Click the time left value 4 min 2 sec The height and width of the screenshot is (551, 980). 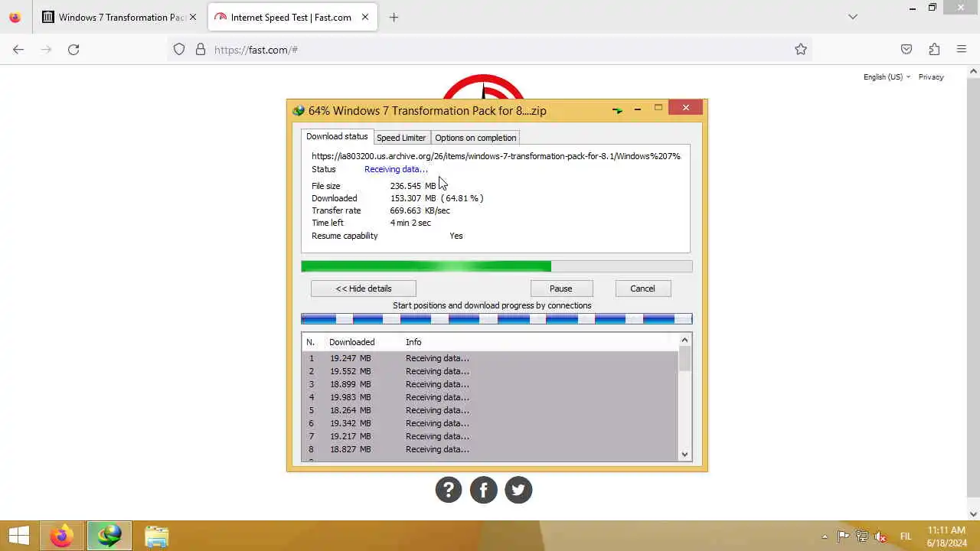410,223
